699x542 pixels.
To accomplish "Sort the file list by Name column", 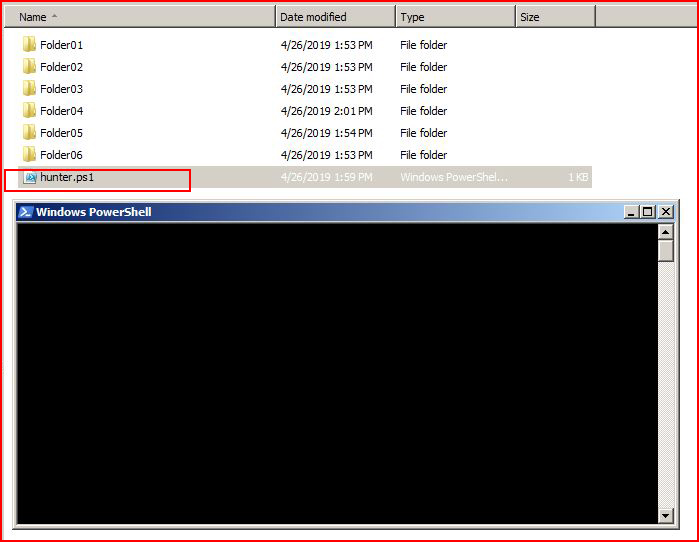I will click(140, 17).
